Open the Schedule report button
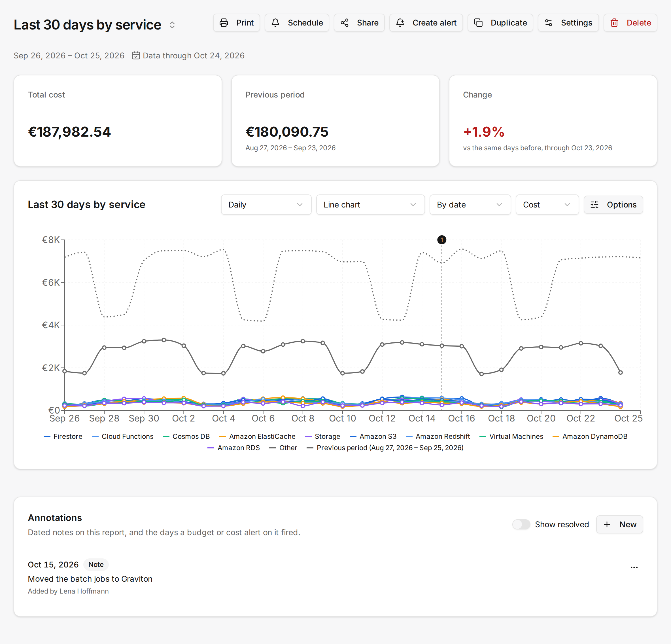Screen dimensions: 671x644 (x=296, y=23)
